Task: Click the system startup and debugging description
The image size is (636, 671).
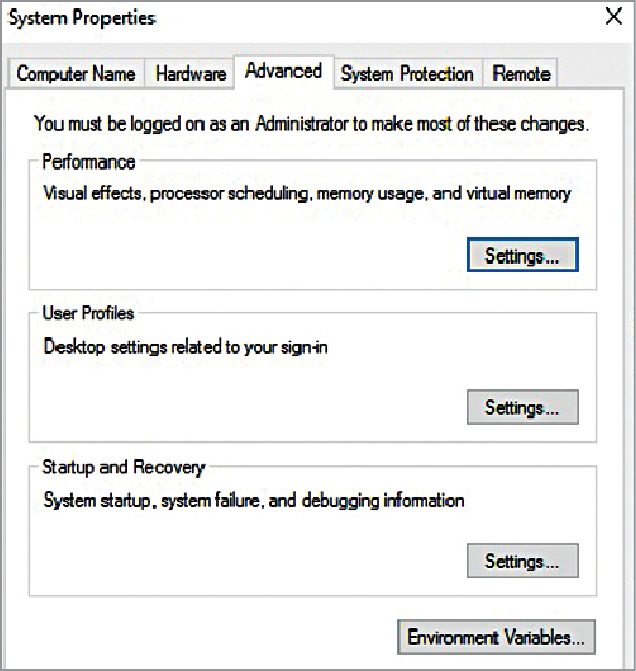Action: pyautogui.click(x=254, y=500)
